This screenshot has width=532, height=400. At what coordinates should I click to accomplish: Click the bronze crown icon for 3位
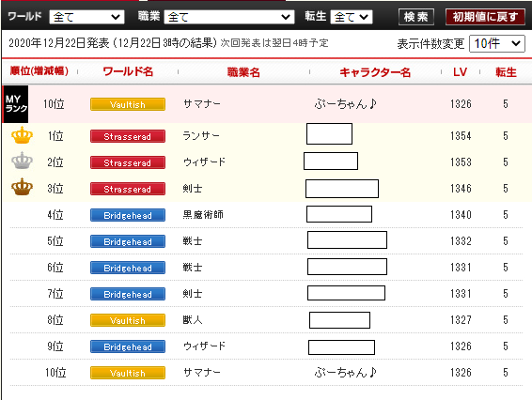point(22,187)
